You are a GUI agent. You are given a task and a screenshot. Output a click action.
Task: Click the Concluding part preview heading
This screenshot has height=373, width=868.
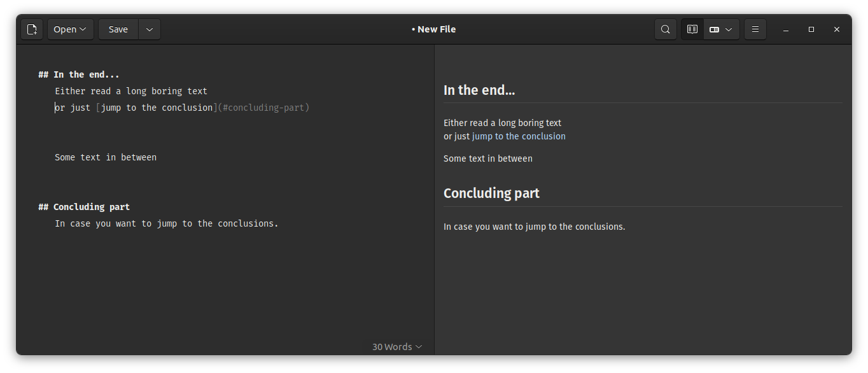(x=491, y=193)
